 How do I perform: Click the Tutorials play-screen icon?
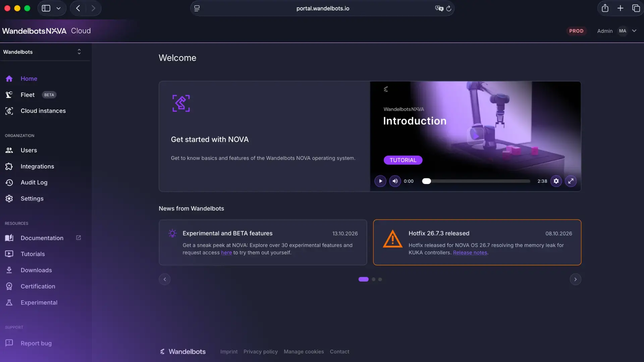pyautogui.click(x=9, y=254)
